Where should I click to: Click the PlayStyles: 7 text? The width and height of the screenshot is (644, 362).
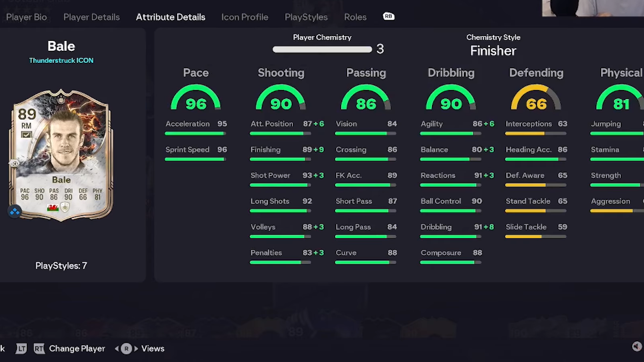click(x=61, y=266)
